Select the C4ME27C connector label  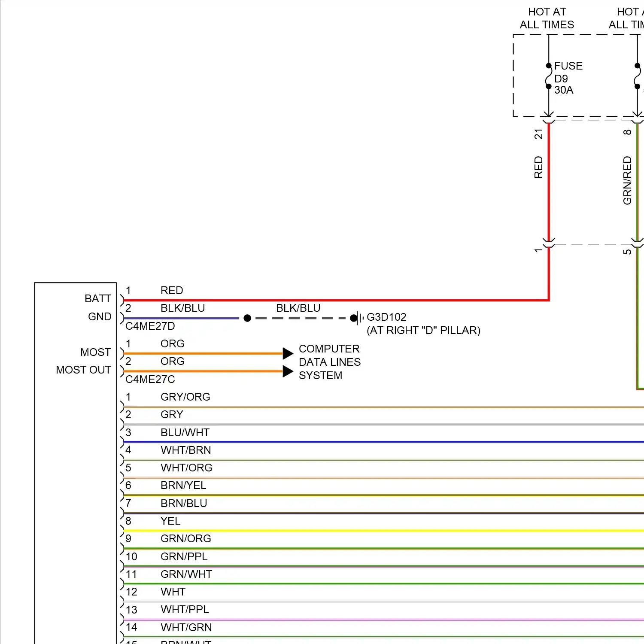[x=150, y=380]
